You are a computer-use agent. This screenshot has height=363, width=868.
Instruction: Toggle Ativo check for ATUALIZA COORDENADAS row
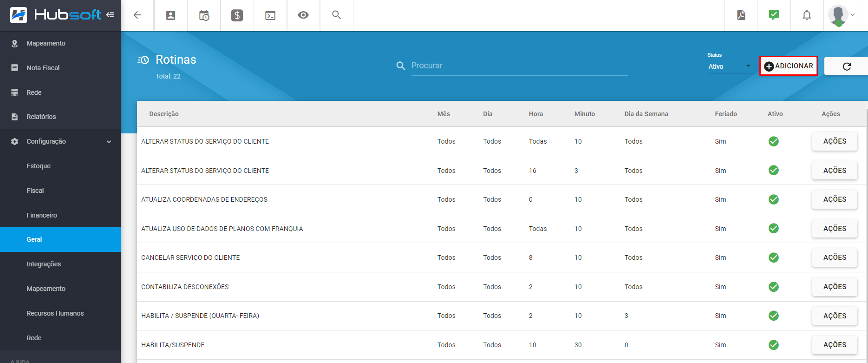pyautogui.click(x=774, y=199)
